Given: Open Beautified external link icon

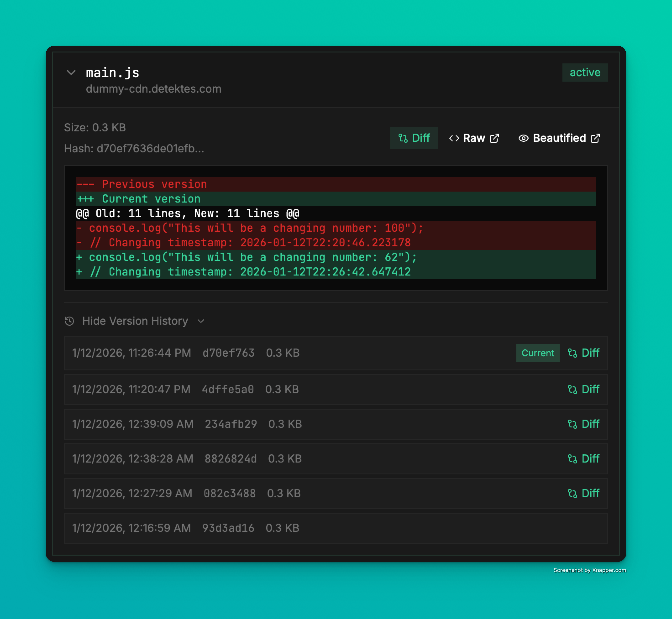Looking at the screenshot, I should coord(595,138).
